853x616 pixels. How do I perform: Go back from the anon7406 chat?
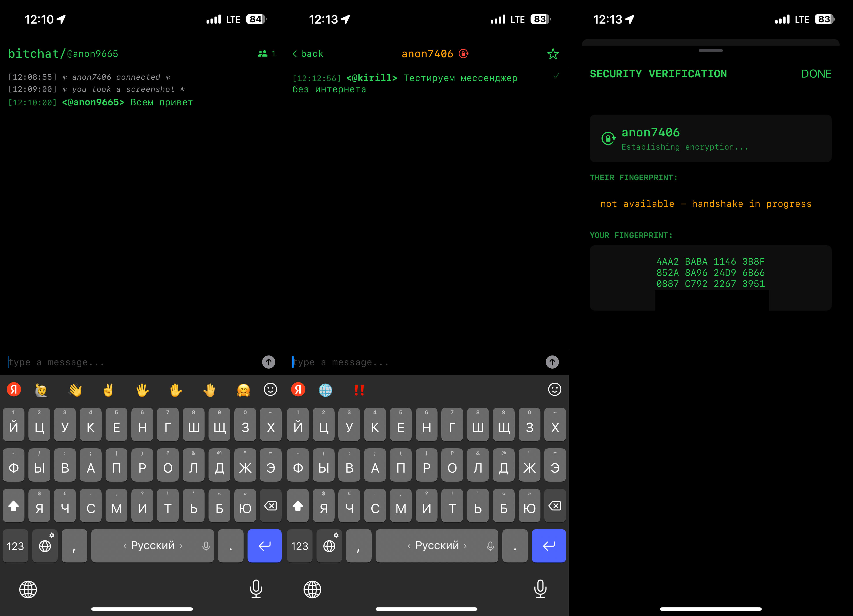point(308,54)
